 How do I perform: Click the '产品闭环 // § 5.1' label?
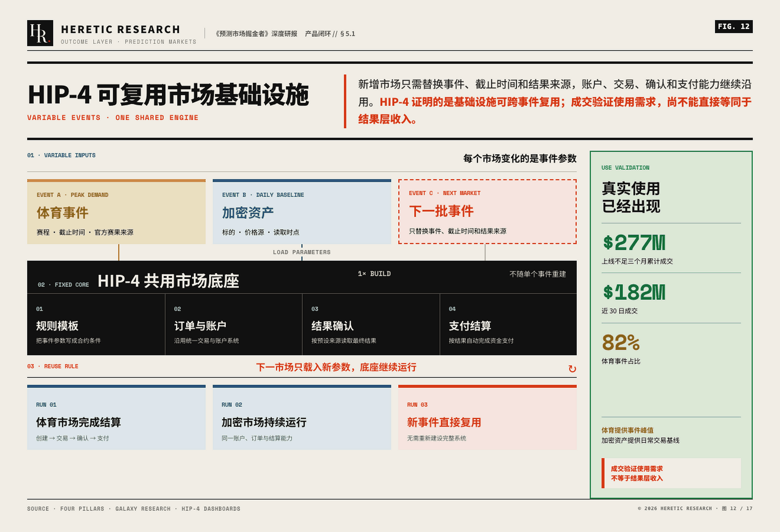click(330, 34)
